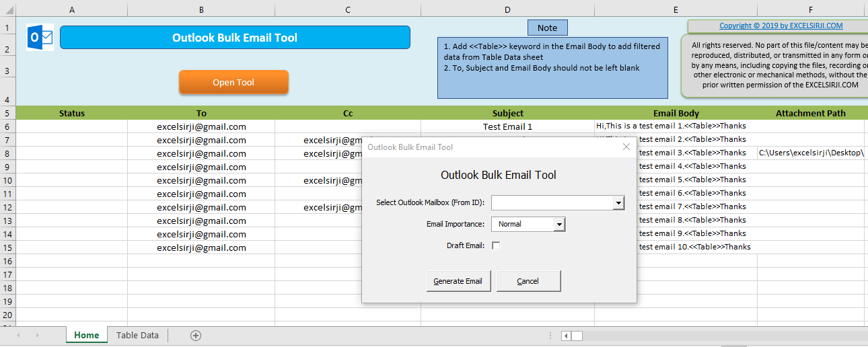The image size is (868, 347).
Task: Select row 10 header
Action: point(7,180)
